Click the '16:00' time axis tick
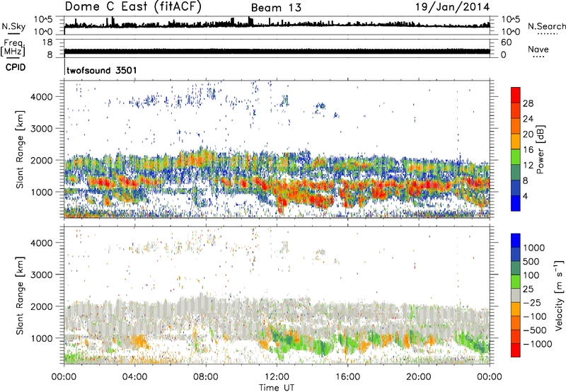 coord(347,377)
